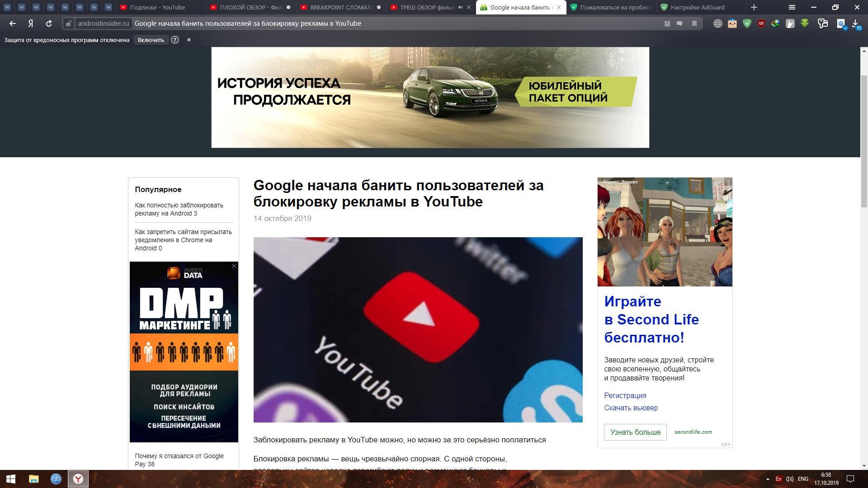Open the Skoda Octavia banner ad
868x488 pixels.
pyautogui.click(x=430, y=97)
